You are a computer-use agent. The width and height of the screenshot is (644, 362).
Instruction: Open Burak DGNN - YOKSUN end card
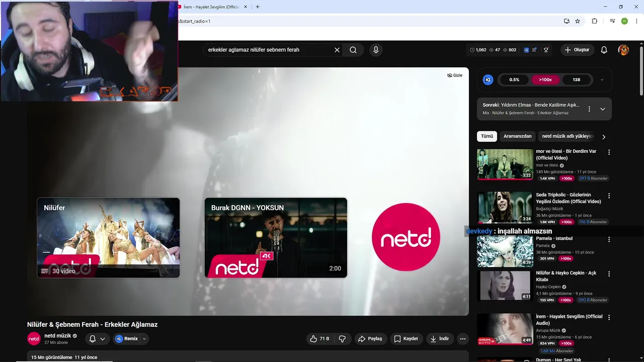click(x=276, y=237)
